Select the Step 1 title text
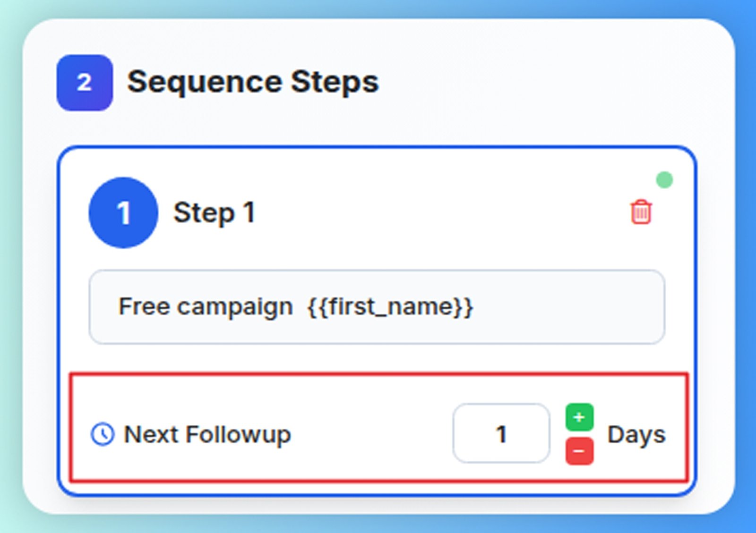Screen dimensions: 756x533 click(x=215, y=212)
